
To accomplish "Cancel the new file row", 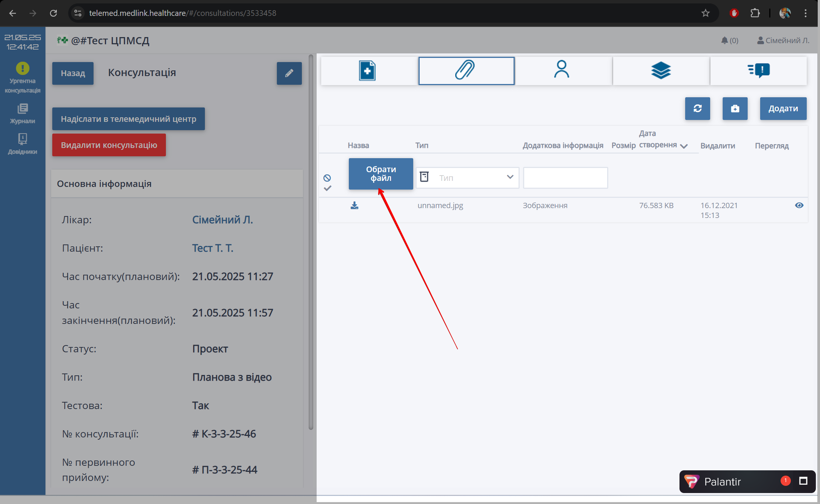I will tap(327, 178).
